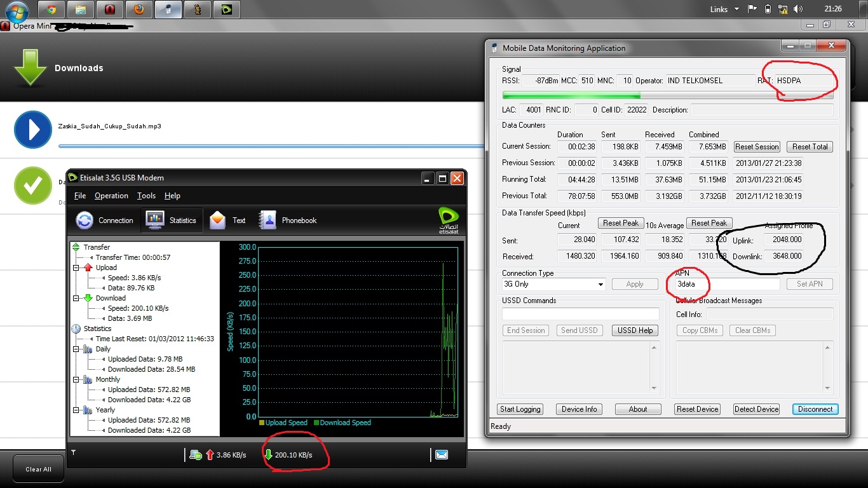Click the signal antenna icon in modem footer
The height and width of the screenshot is (488, 868).
coord(73,452)
